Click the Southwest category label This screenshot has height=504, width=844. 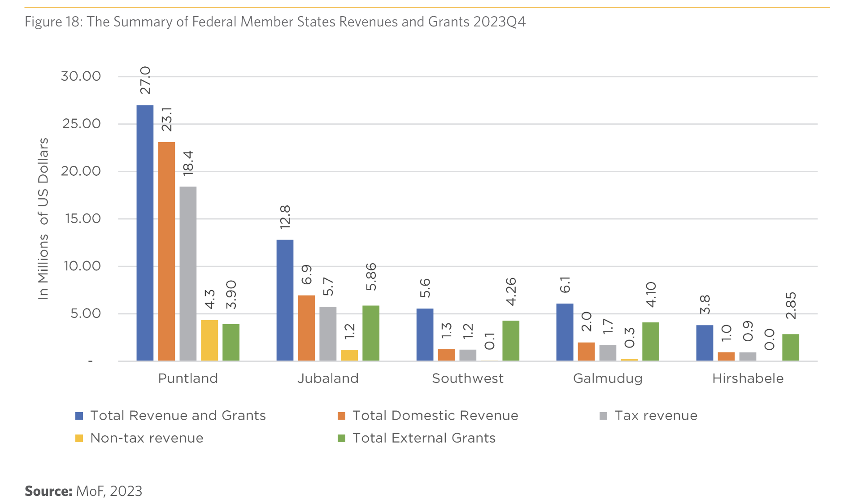(468, 378)
